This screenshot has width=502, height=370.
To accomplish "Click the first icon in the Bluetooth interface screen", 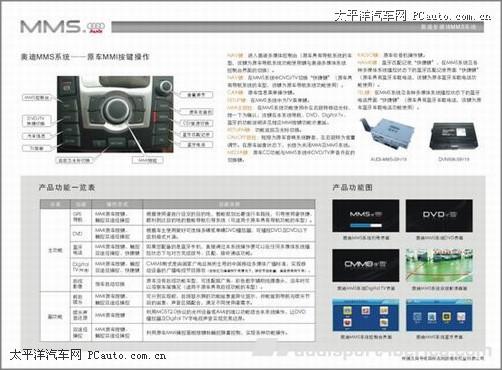I will point(417,317).
